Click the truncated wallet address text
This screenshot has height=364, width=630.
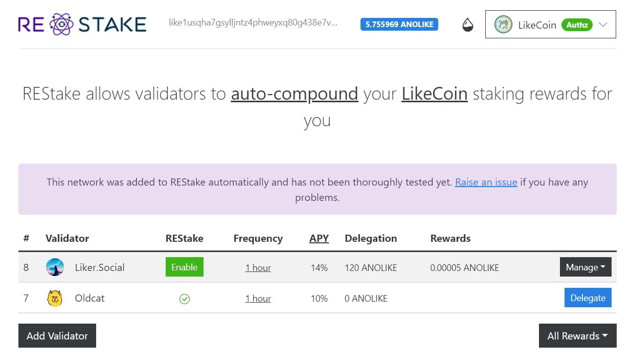tap(253, 23)
